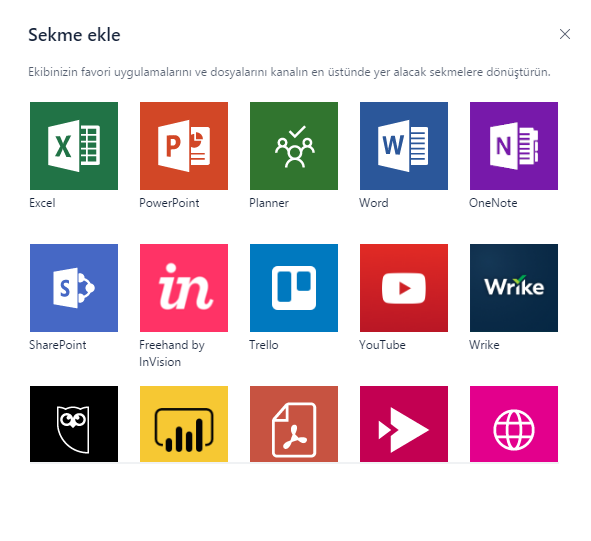Pick the Website globe tile
The height and width of the screenshot is (541, 591).
coord(514,424)
